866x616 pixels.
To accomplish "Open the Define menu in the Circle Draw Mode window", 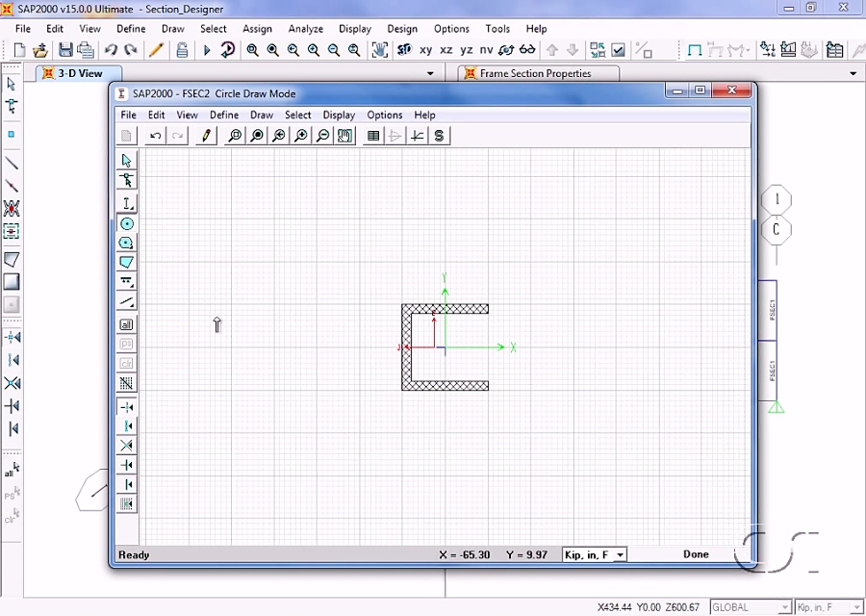I will tap(223, 115).
